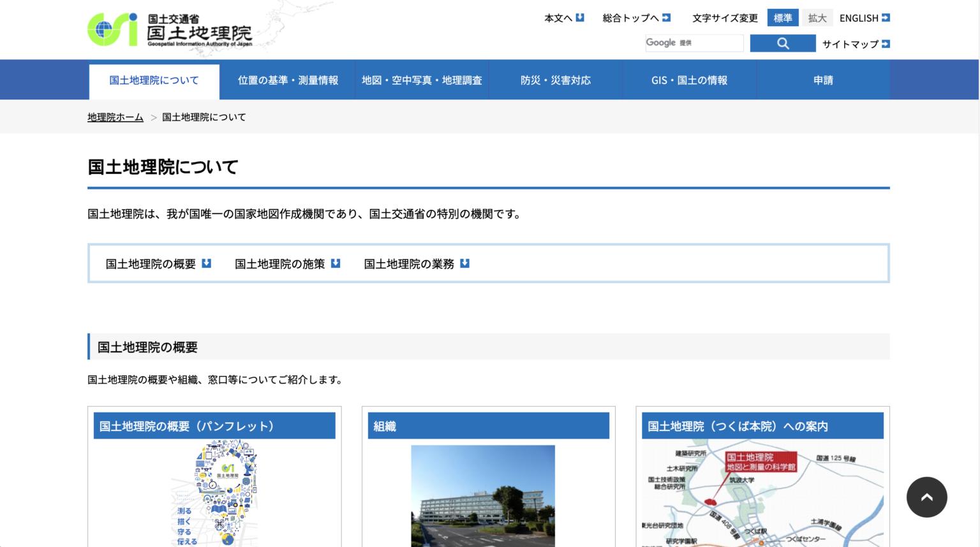Click the scroll-to-top circle button

pos(927,497)
